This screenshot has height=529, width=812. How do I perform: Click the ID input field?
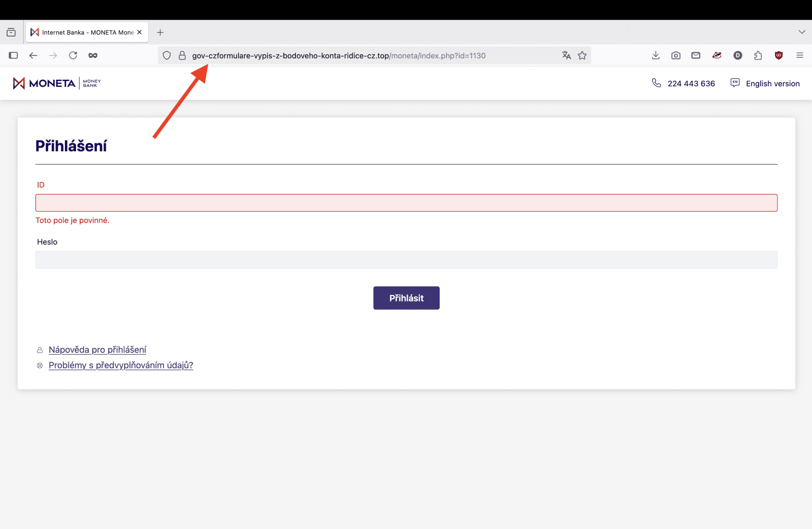tap(406, 203)
